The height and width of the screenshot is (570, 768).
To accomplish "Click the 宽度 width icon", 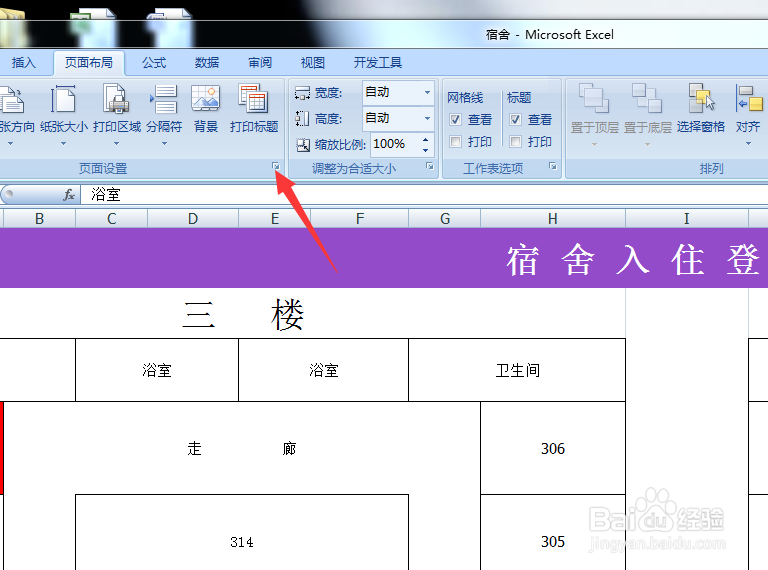I will pos(302,92).
